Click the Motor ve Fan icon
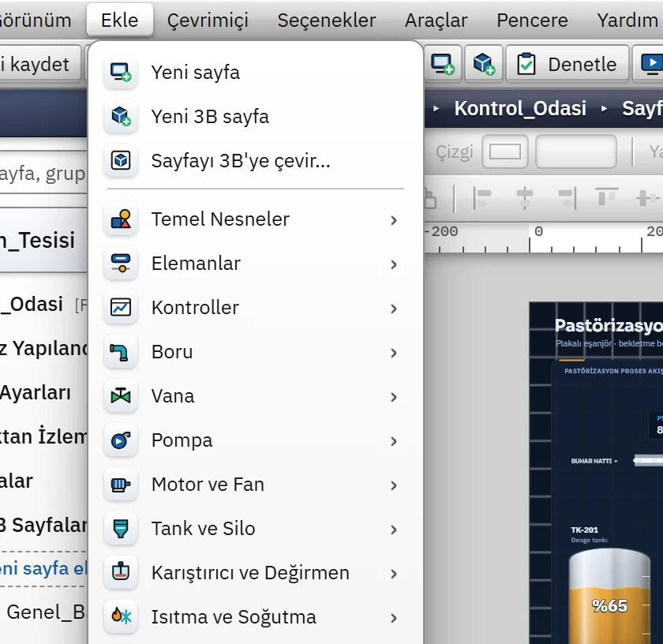Image resolution: width=663 pixels, height=644 pixels. pyautogui.click(x=121, y=485)
